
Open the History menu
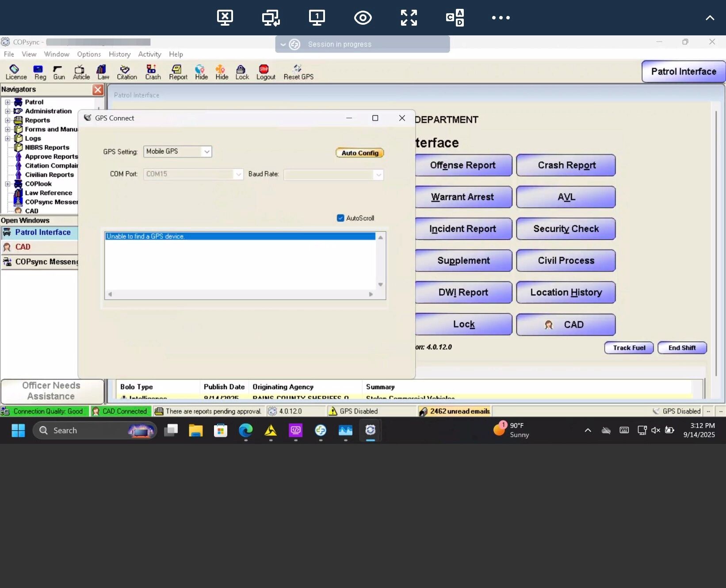(119, 54)
